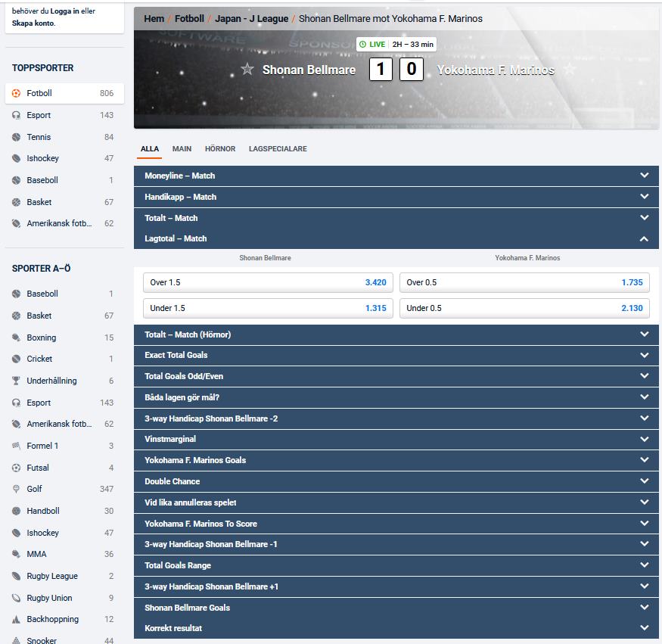The width and height of the screenshot is (662, 644).
Task: Click the Ishockey icon in Toppsporter
Action: point(16,158)
